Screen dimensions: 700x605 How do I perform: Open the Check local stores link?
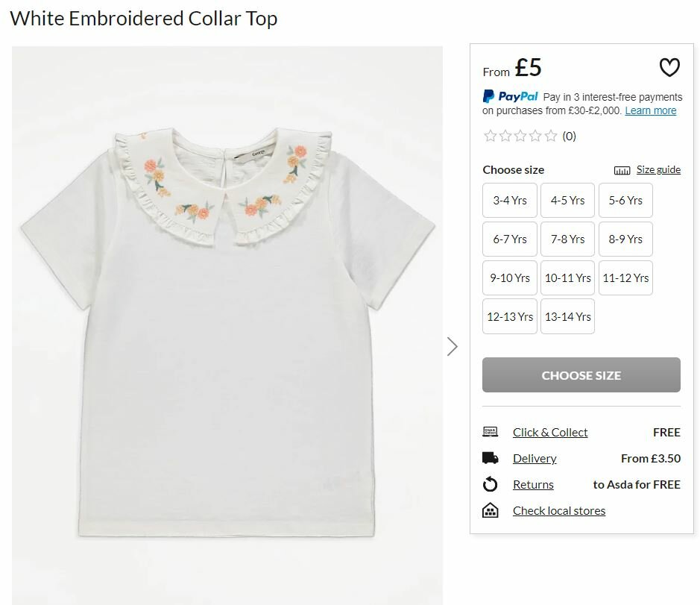click(x=558, y=511)
